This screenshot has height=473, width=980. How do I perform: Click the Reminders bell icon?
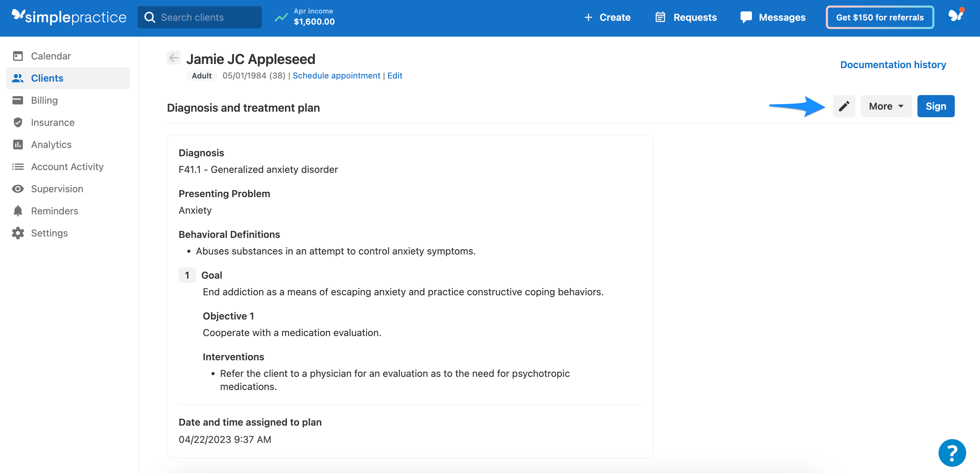(x=18, y=211)
